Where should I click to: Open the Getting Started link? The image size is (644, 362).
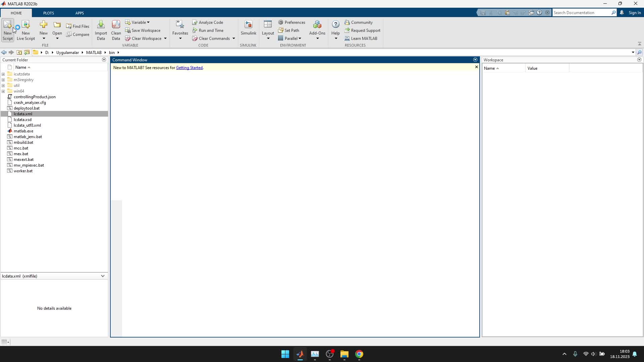click(189, 67)
